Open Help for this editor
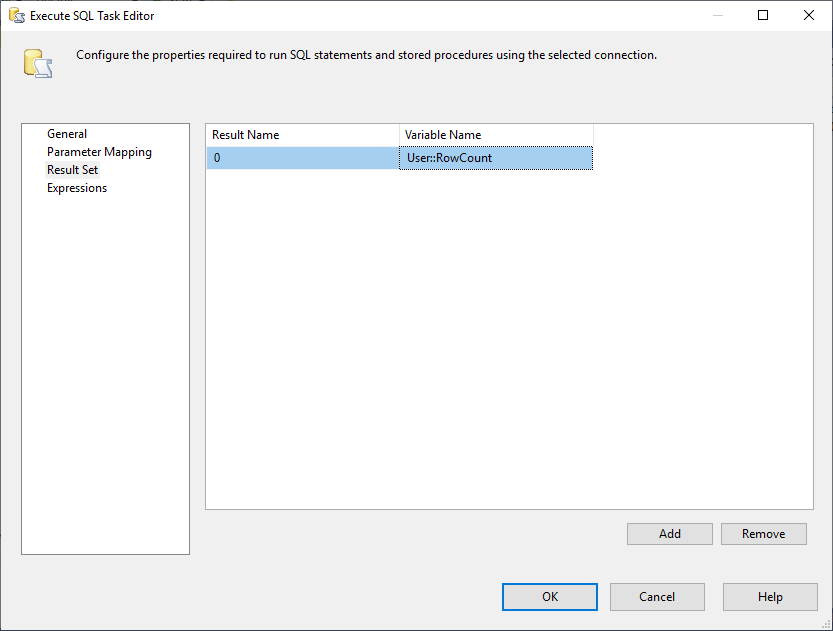Viewport: 833px width, 631px height. pos(770,597)
